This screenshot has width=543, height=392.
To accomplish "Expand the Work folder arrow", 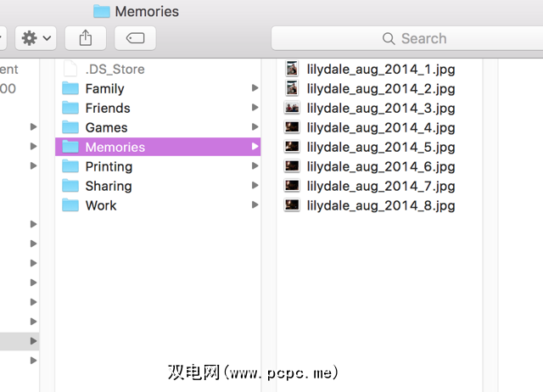I will pos(255,205).
